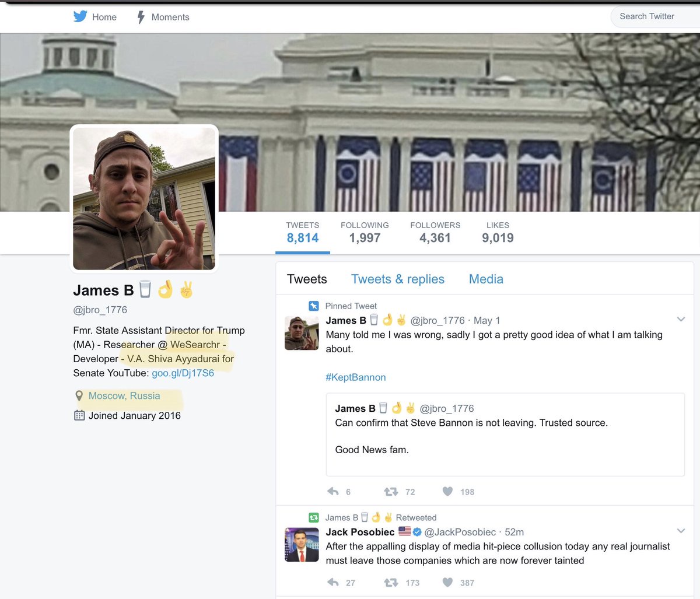
Task: Click the calendar joined-date icon
Action: click(79, 415)
